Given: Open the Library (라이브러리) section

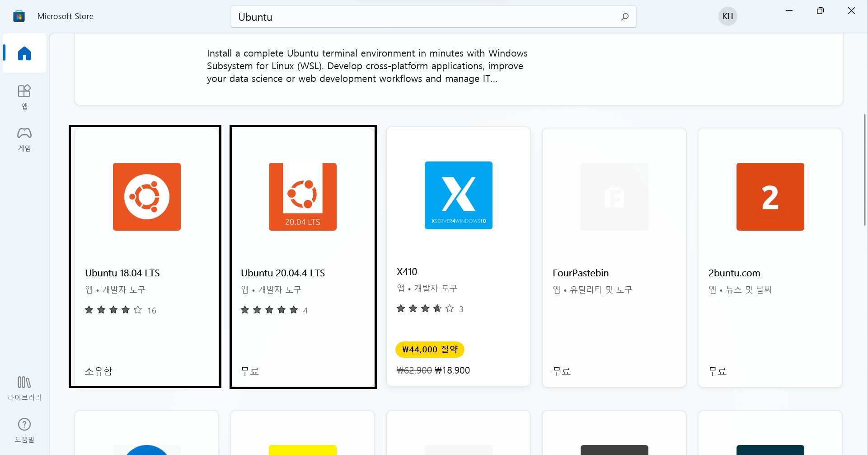Looking at the screenshot, I should click(24, 388).
